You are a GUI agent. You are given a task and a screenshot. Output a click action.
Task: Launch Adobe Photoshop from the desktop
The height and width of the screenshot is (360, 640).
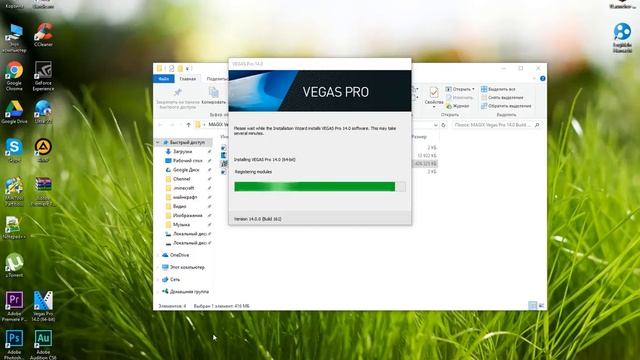(x=14, y=345)
